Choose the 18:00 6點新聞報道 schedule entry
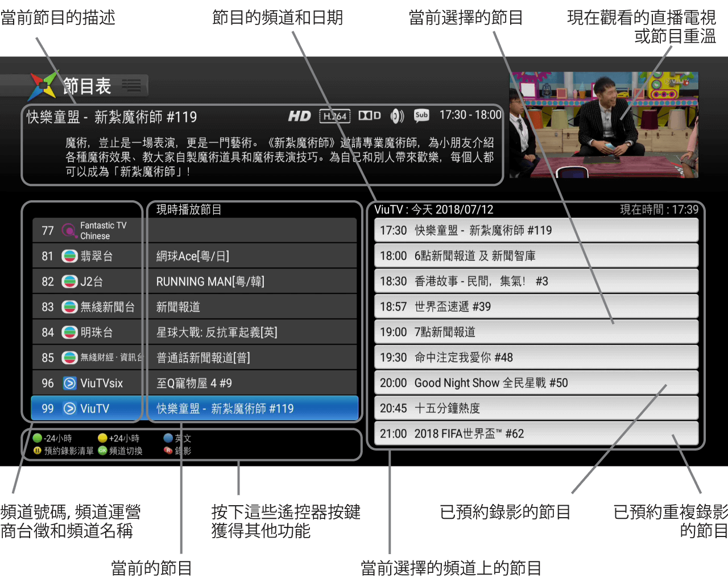Viewport: 728px width, 578px height. 536,256
